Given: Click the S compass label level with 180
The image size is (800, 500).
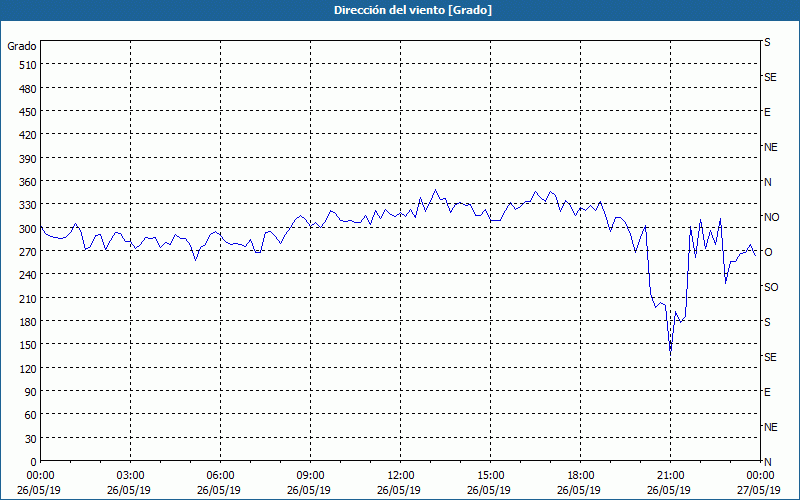Looking at the screenshot, I should 767,322.
